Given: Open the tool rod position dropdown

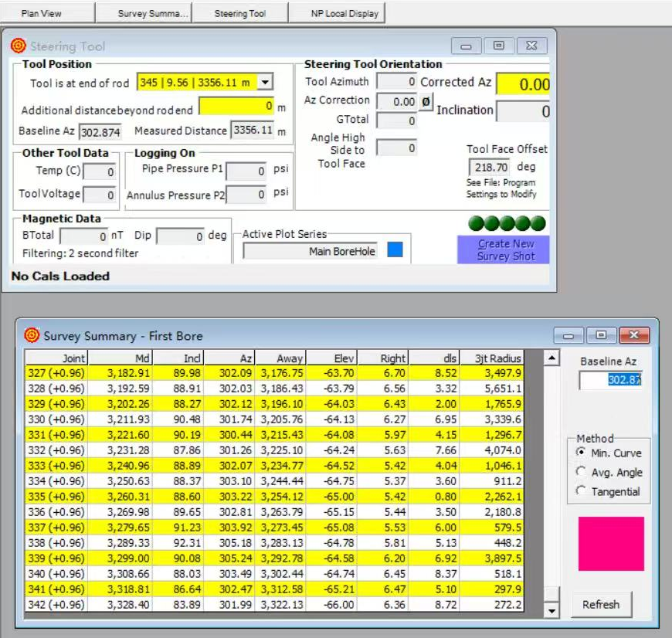Looking at the screenshot, I should point(265,82).
